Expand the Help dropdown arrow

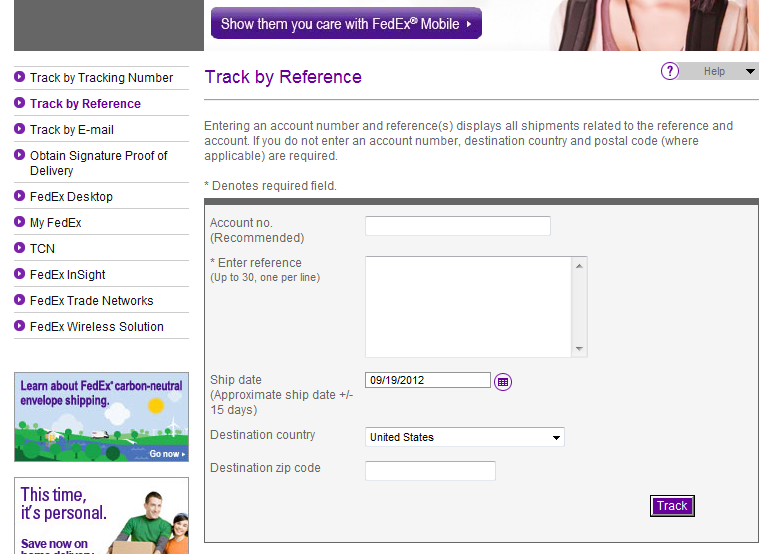750,72
